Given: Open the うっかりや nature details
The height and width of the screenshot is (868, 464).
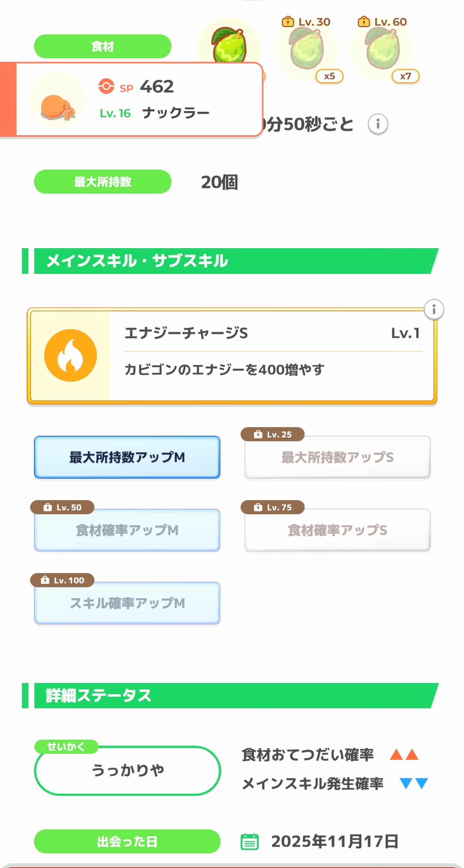Looking at the screenshot, I should (128, 771).
